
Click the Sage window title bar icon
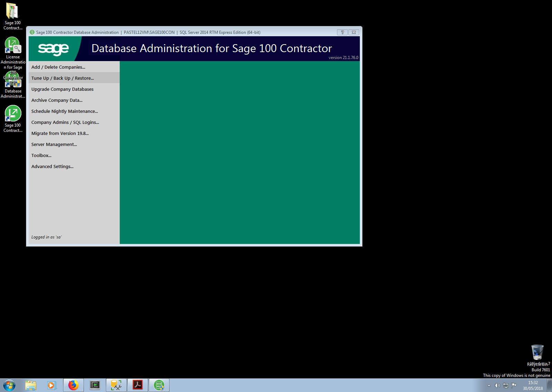tap(32, 32)
